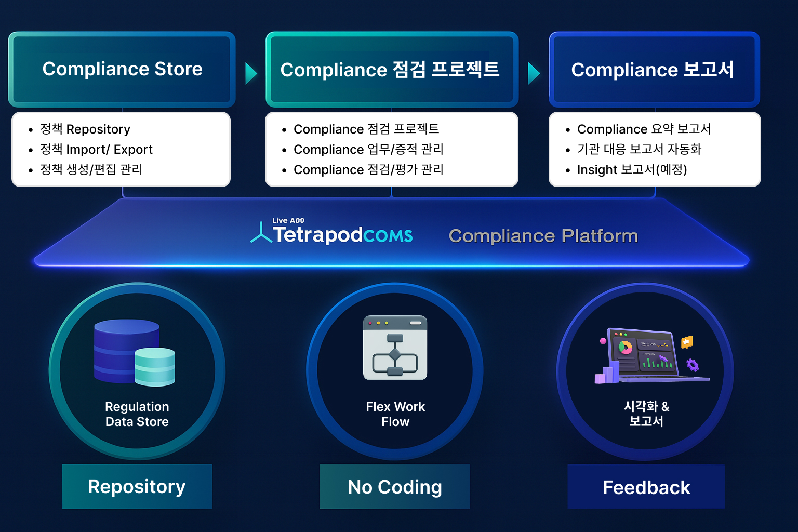The height and width of the screenshot is (532, 798).
Task: Select the Compliance Store header box
Action: tap(122, 69)
